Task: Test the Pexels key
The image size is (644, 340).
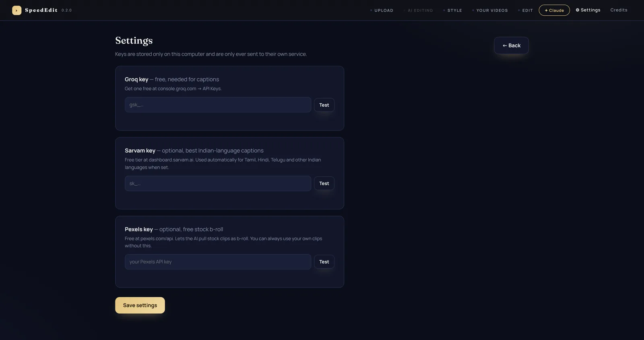Action: click(324, 262)
